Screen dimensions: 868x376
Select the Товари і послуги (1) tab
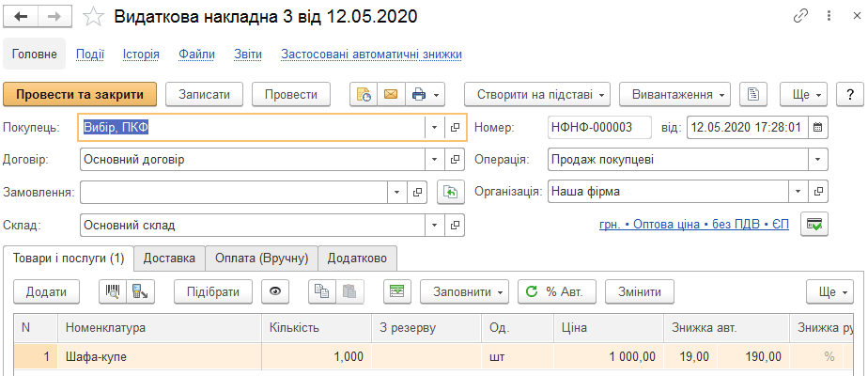tap(69, 258)
